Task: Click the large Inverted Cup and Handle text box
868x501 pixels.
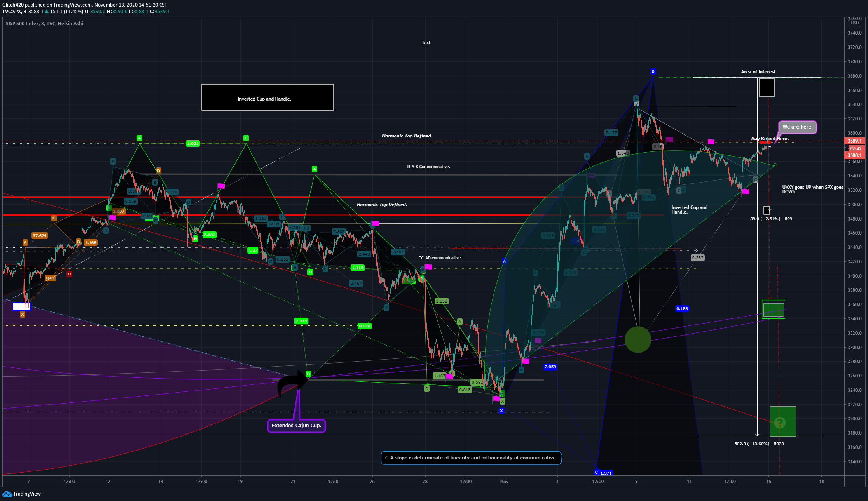Action: click(267, 97)
